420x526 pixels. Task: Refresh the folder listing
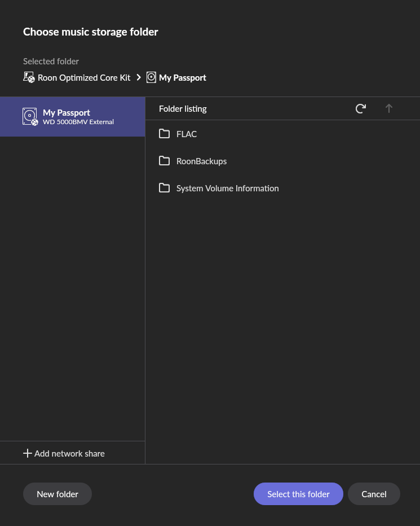point(361,109)
